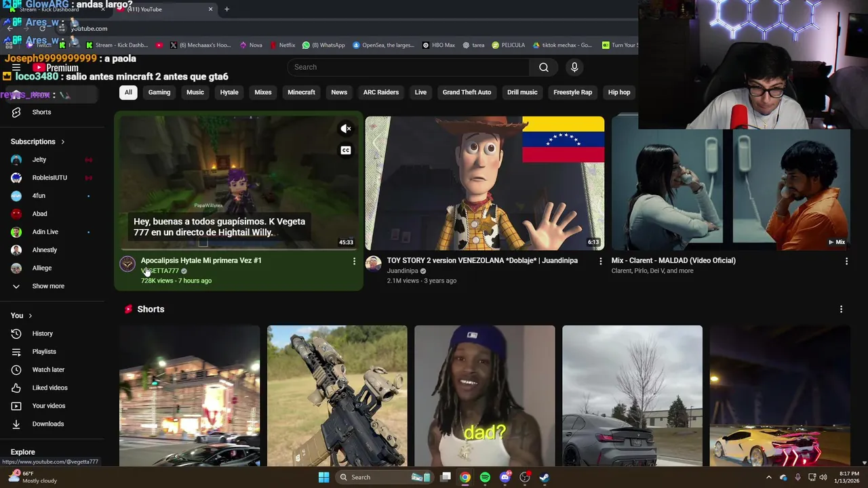Open History in sidebar

click(x=42, y=333)
